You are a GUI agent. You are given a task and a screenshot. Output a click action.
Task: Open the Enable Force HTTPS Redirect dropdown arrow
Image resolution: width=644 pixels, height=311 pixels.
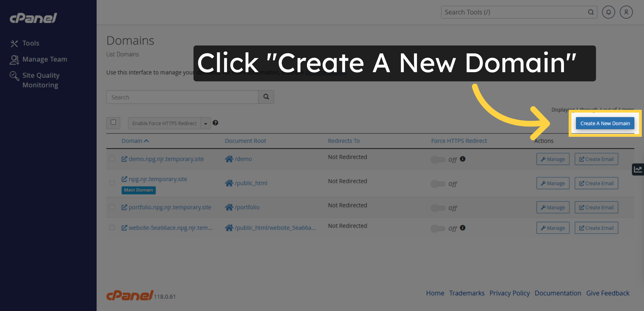[x=206, y=123]
